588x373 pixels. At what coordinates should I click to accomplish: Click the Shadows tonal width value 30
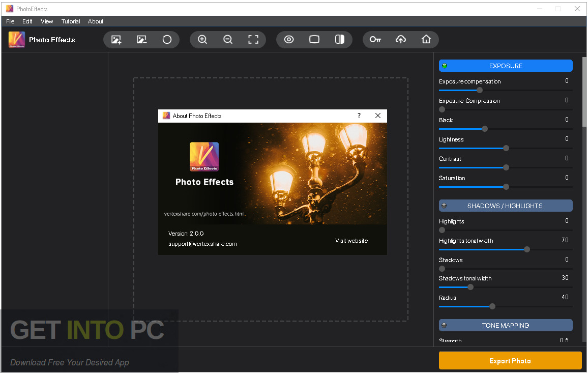click(565, 278)
